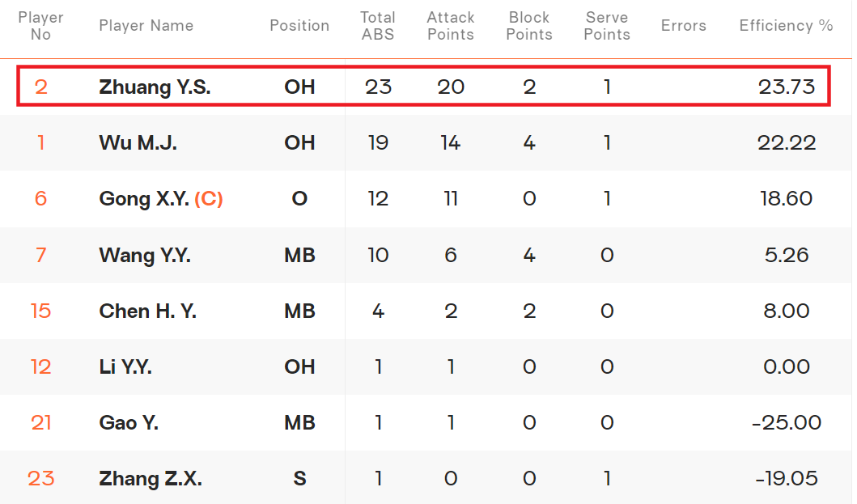Click on player Li Y.Y.
Screen dimensions: 857x504
coord(125,367)
